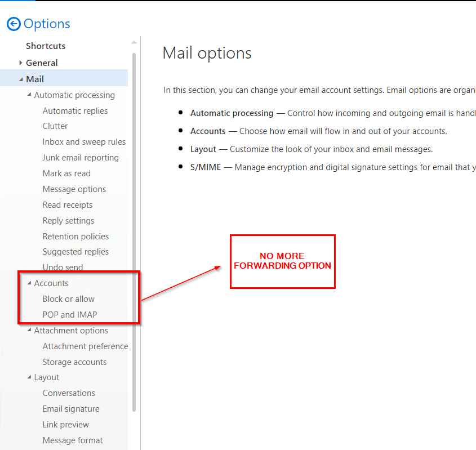Select Block or allow under Accounts
This screenshot has width=476, height=450.
coord(68,299)
